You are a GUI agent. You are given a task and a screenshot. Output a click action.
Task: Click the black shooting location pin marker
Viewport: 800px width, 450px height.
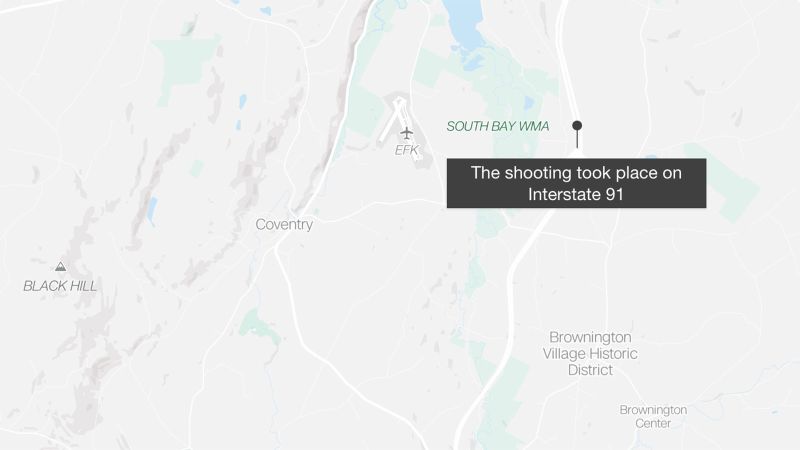click(x=577, y=126)
